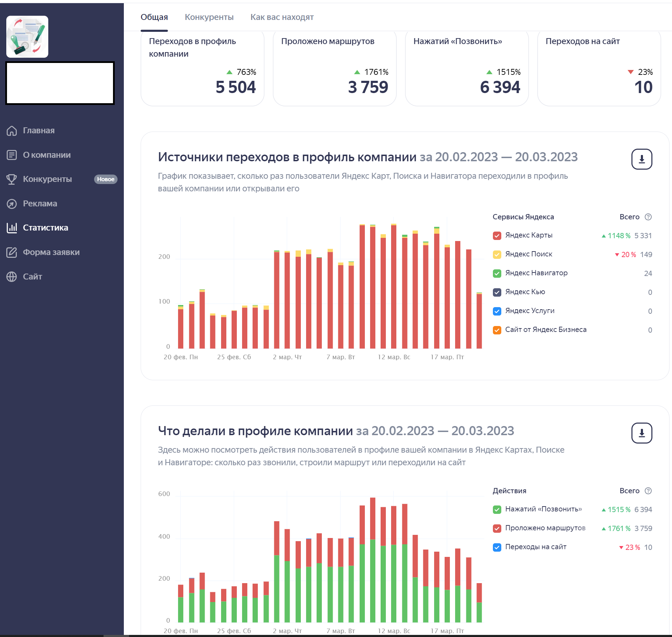Toggle the Яндекс Поиск checkbox
The height and width of the screenshot is (637, 672).
pos(497,255)
